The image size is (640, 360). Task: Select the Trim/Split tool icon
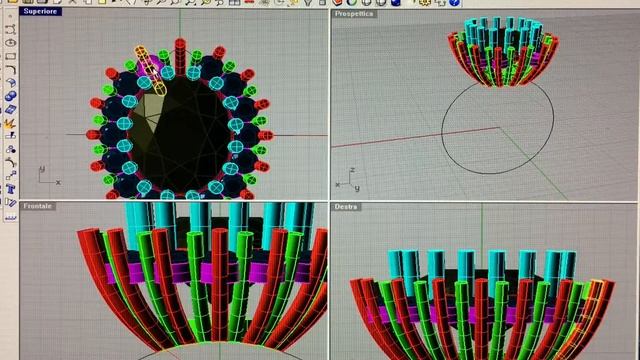pyautogui.click(x=11, y=136)
